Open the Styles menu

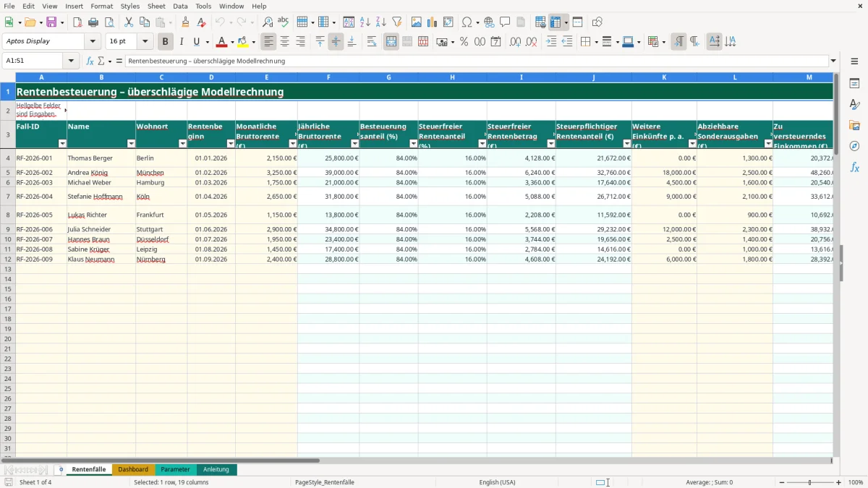click(130, 6)
